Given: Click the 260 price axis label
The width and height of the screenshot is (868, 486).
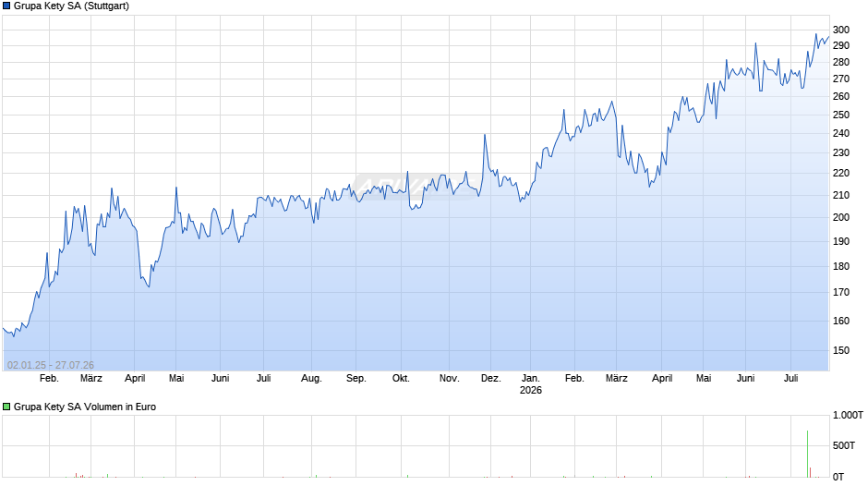Looking at the screenshot, I should coord(841,96).
